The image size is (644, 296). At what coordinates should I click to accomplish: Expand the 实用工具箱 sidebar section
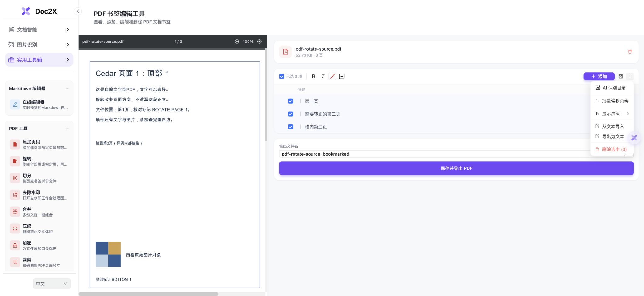click(39, 60)
